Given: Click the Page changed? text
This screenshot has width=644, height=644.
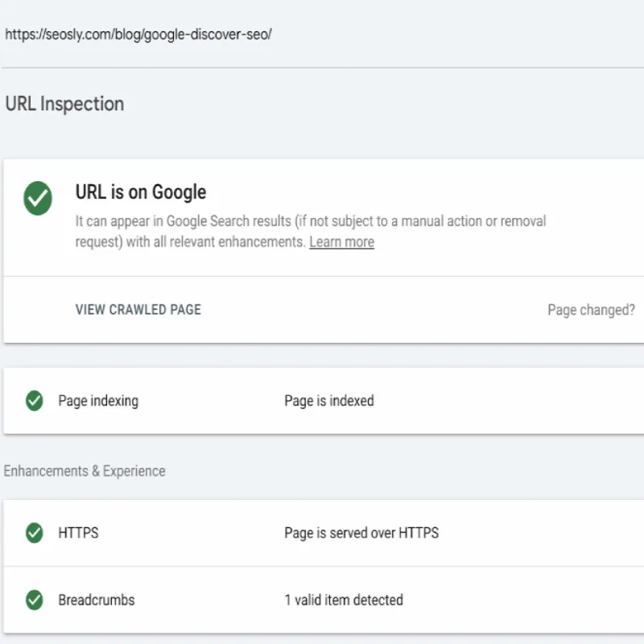Looking at the screenshot, I should (592, 310).
